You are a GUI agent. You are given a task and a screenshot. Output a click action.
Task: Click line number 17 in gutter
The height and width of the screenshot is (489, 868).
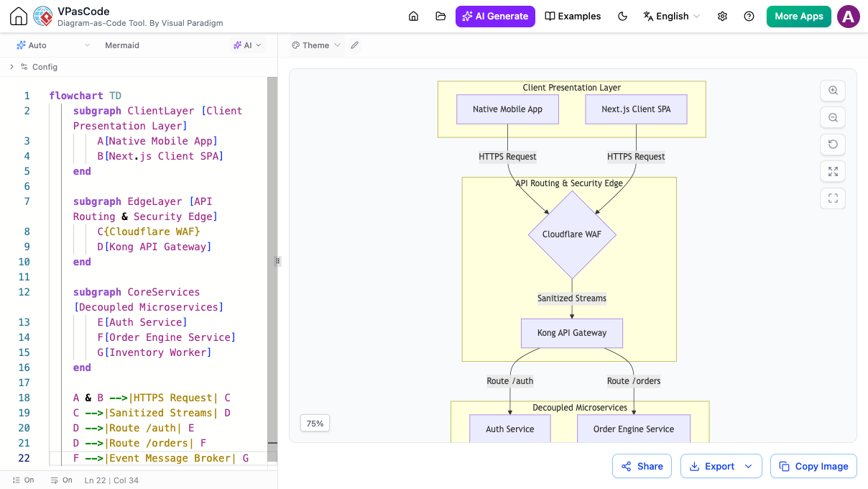[24, 383]
